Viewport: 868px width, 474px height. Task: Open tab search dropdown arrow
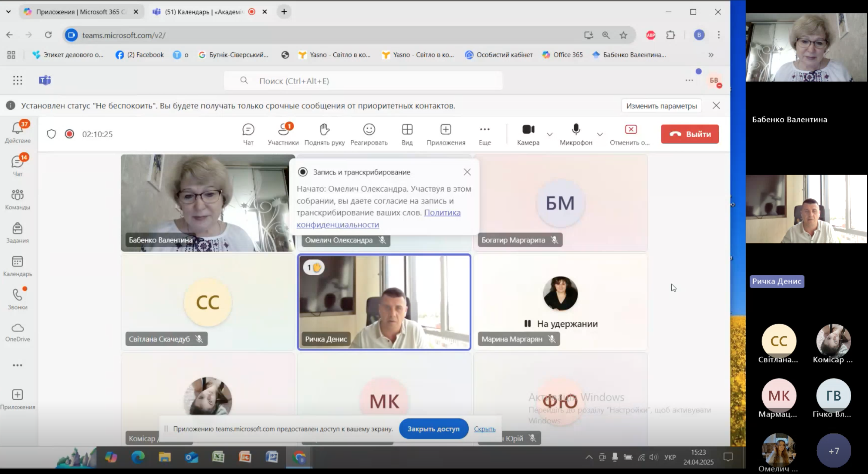tap(8, 12)
